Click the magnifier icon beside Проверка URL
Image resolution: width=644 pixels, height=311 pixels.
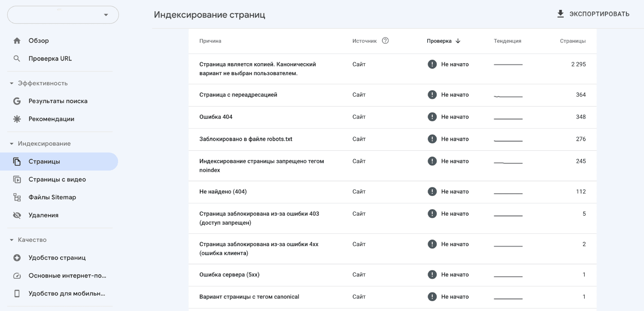point(17,58)
